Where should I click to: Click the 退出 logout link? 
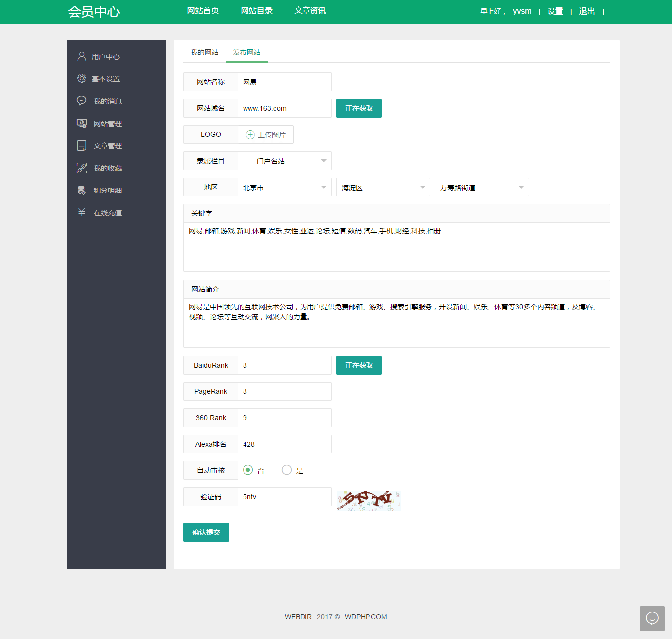587,11
